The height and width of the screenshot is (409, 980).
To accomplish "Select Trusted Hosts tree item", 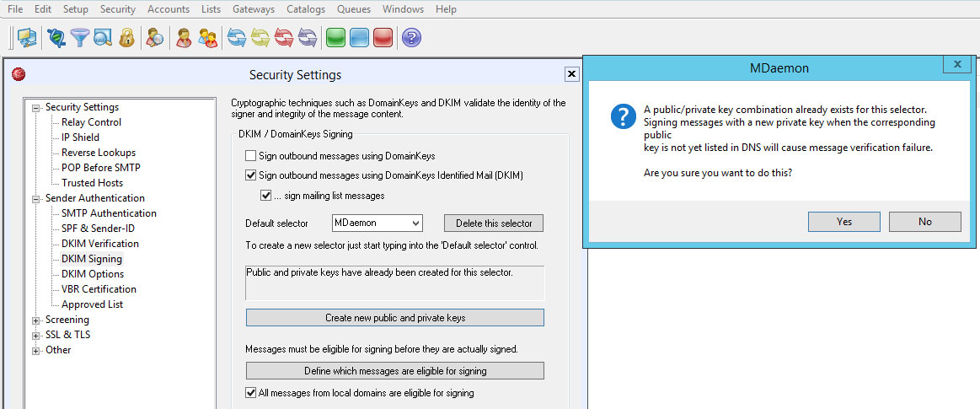I will pyautogui.click(x=92, y=183).
